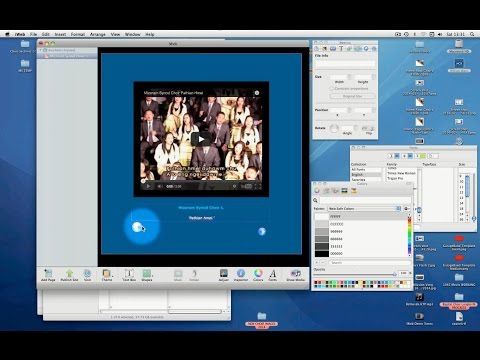The height and width of the screenshot is (360, 480).
Task: Switch to the Metrics inspector ruler icon
Action: 358,49
